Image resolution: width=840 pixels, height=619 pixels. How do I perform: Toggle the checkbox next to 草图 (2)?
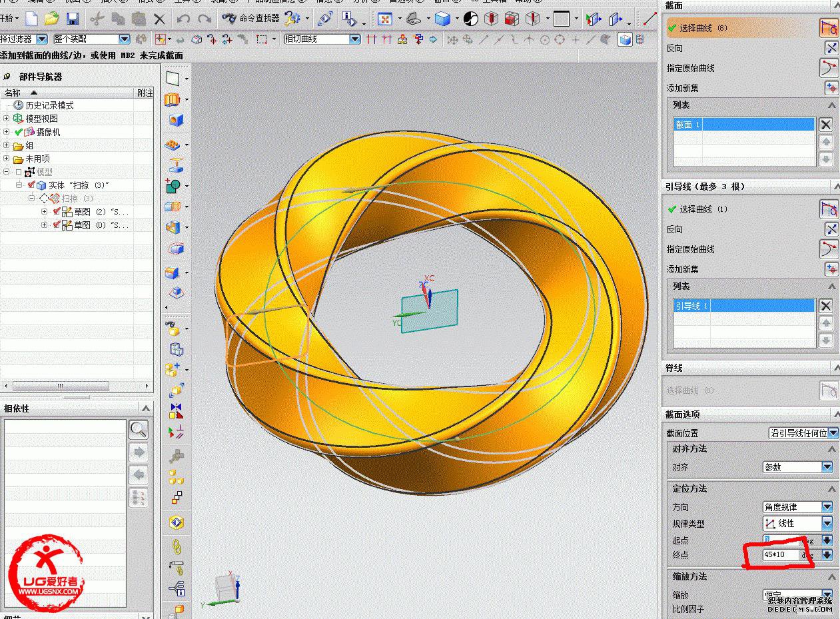[56, 212]
